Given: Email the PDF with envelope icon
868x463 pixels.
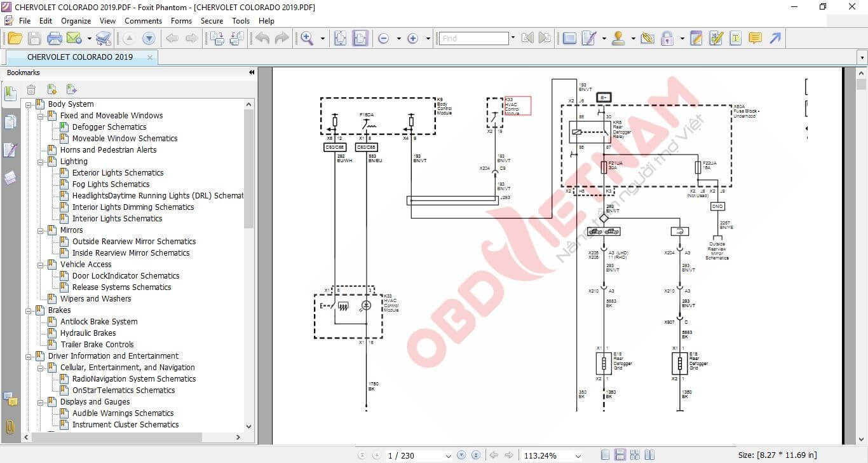Looking at the screenshot, I should pyautogui.click(x=74, y=38).
